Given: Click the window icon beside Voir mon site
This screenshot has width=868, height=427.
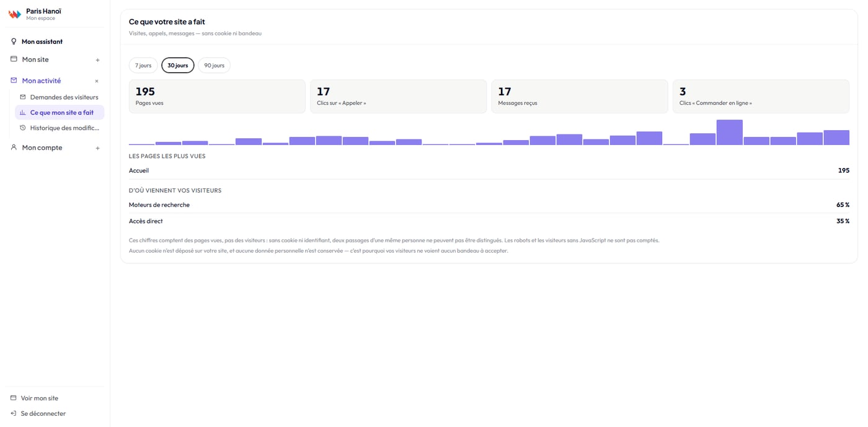Looking at the screenshot, I should 14,398.
